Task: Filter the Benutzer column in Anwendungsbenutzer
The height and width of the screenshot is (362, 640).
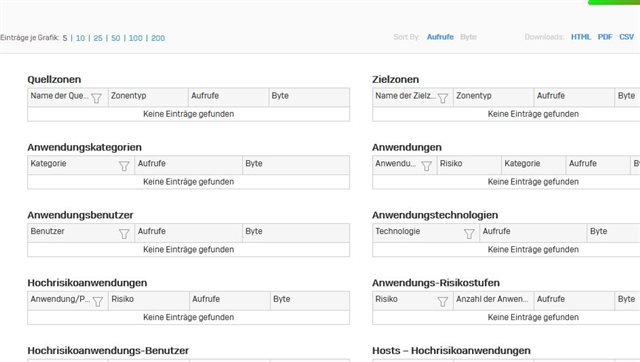Action: (124, 234)
